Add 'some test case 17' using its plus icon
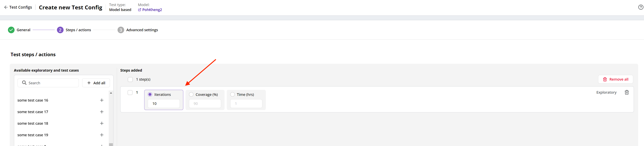This screenshot has height=146, width=644. pyautogui.click(x=102, y=112)
